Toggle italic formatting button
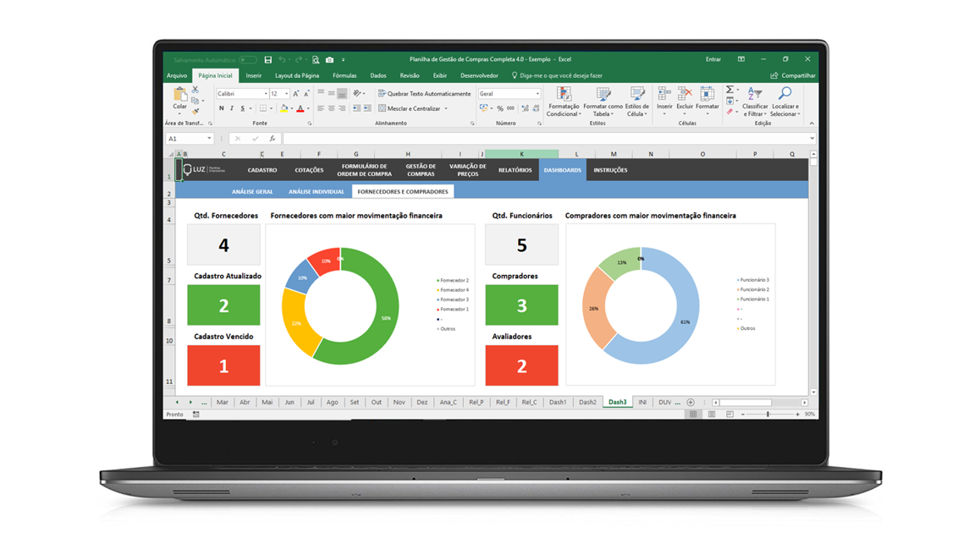980x549 pixels. (x=232, y=108)
